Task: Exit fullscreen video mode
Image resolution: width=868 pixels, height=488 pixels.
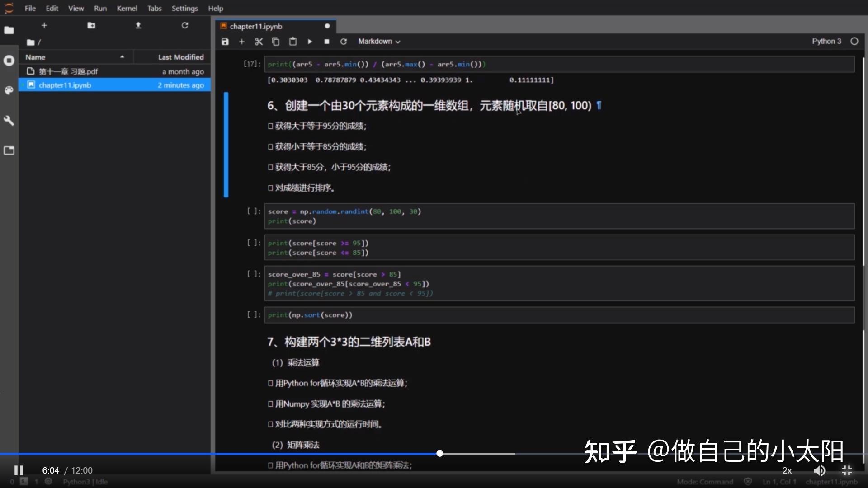Action: click(x=847, y=470)
